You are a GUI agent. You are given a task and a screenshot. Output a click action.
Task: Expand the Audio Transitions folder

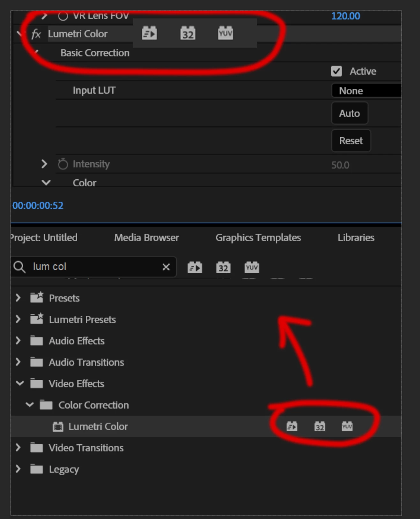coord(18,362)
